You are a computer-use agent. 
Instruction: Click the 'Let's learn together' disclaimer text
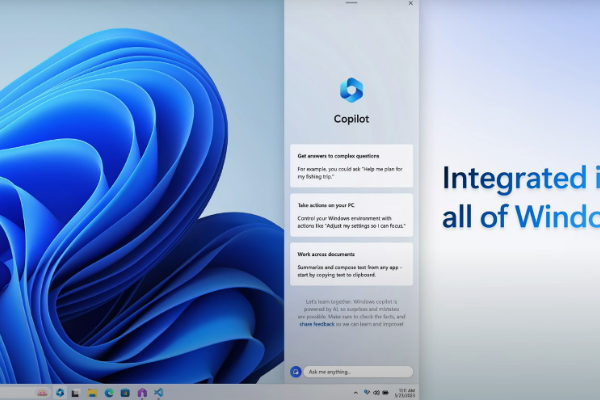351,313
